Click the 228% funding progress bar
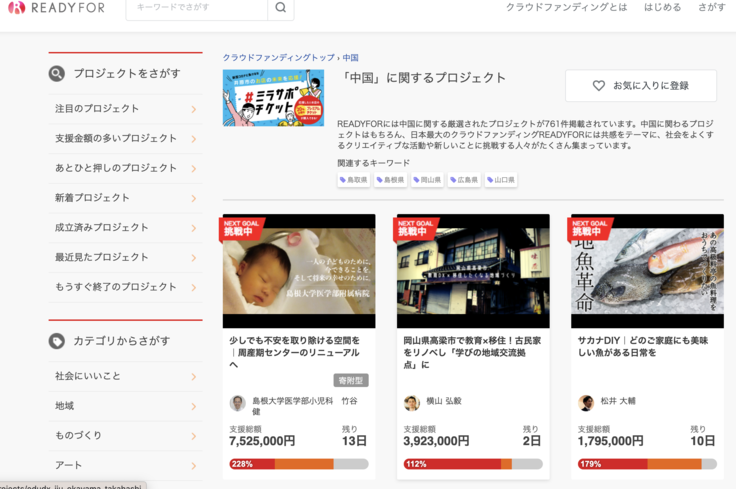This screenshot has width=736, height=489. [x=298, y=464]
